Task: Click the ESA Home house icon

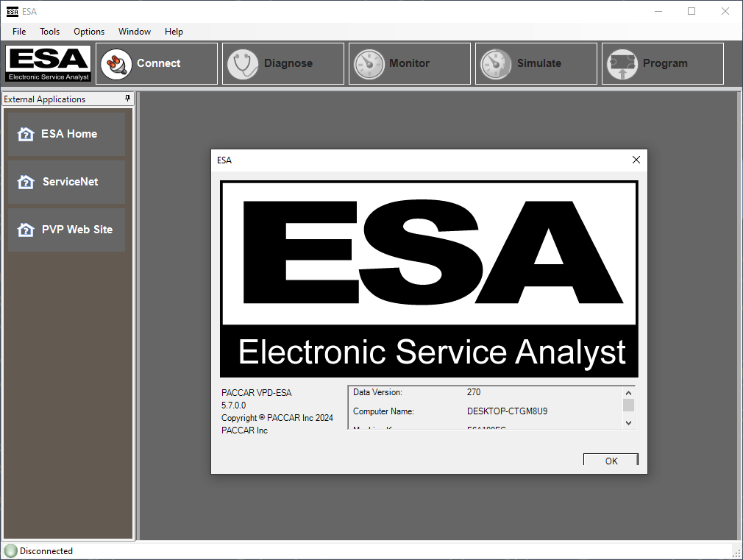Action: [26, 134]
